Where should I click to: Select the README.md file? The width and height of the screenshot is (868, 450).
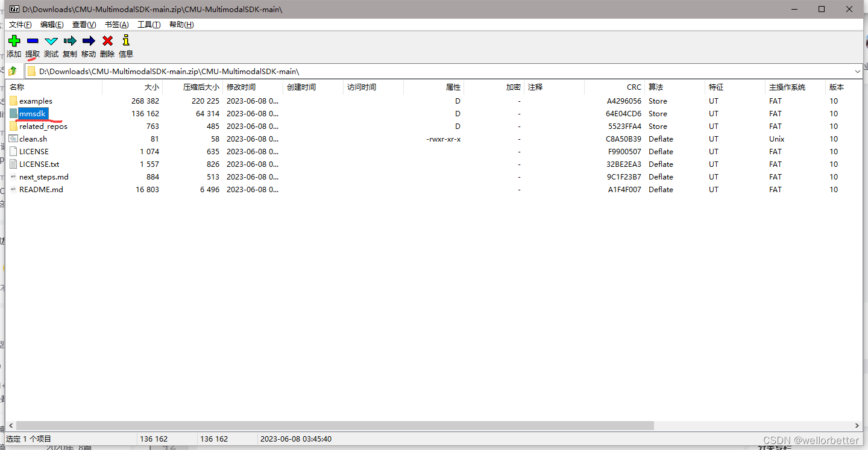click(x=42, y=189)
